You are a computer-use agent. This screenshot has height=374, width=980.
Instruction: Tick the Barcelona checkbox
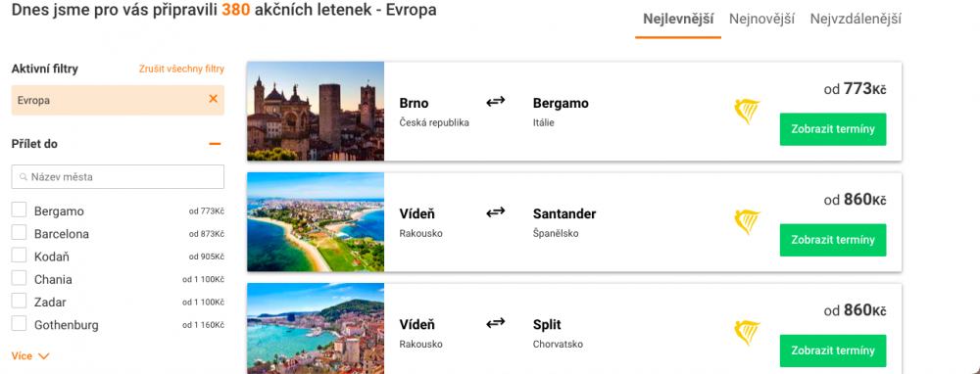click(19, 233)
